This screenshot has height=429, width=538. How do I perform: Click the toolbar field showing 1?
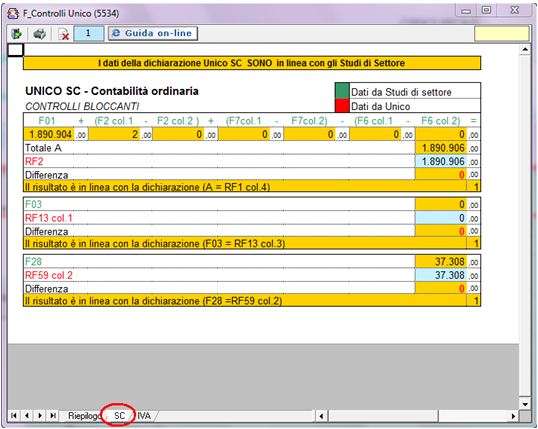[x=89, y=33]
